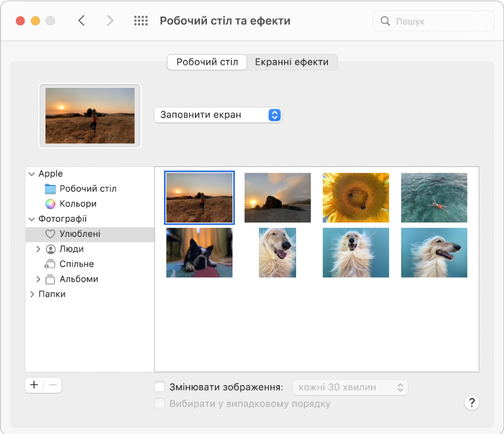Select the side-profile fluffy dog thumbnail

coord(434,252)
